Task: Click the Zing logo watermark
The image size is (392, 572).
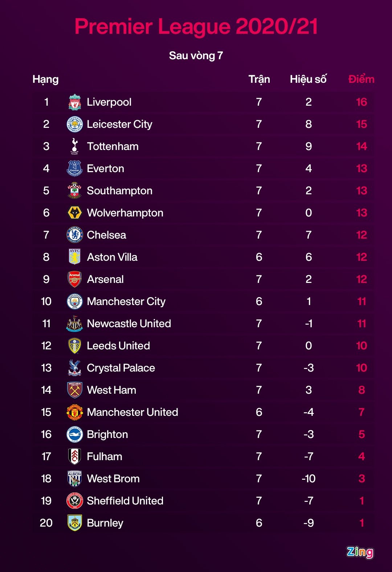Action: [360, 552]
